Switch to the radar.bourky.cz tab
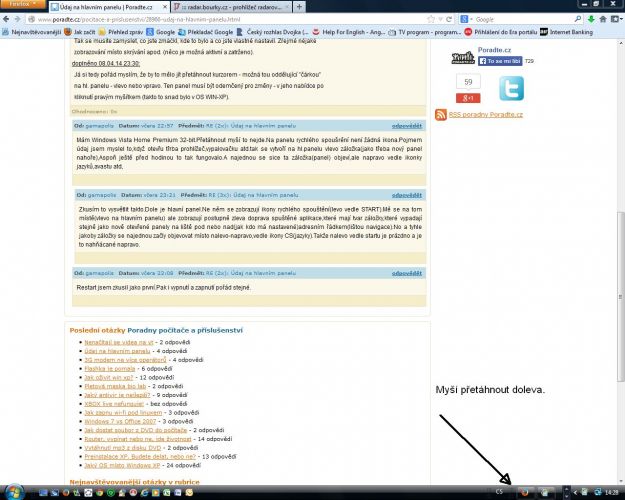The width and height of the screenshot is (625, 500). [231, 7]
